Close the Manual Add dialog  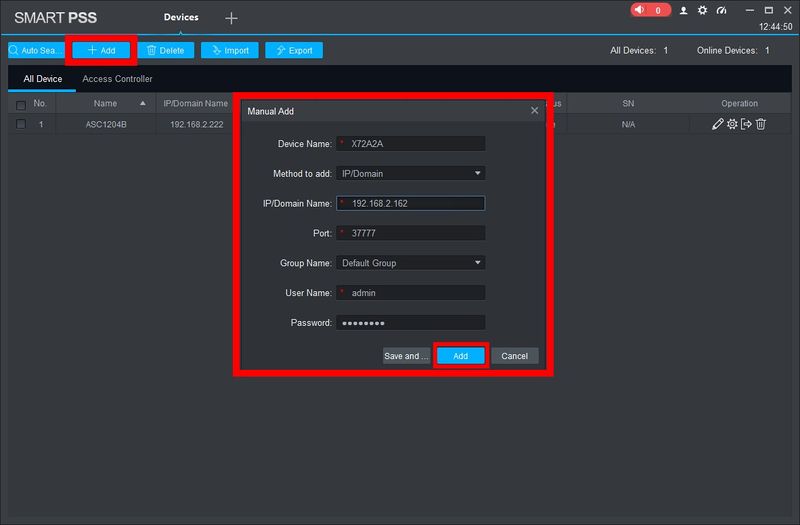pyautogui.click(x=534, y=111)
